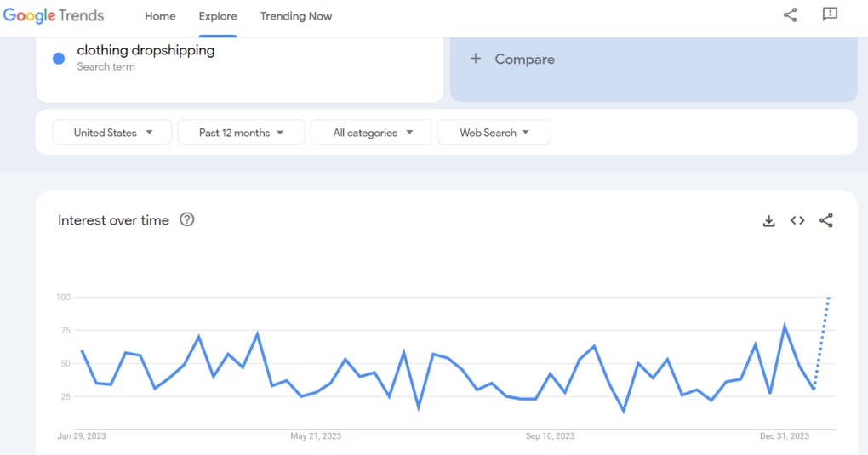Switch to the Trending Now tab

pyautogui.click(x=296, y=16)
